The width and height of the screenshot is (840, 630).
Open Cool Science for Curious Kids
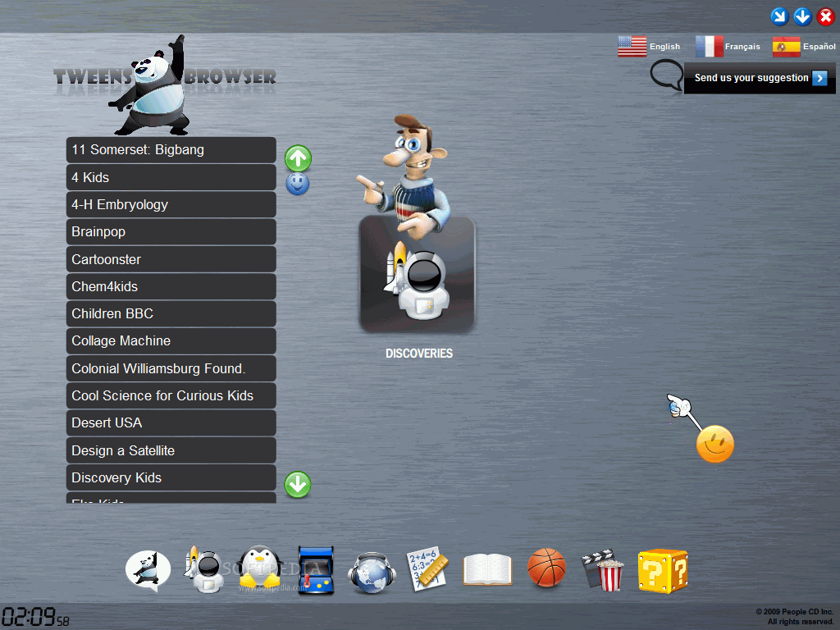pyautogui.click(x=171, y=396)
